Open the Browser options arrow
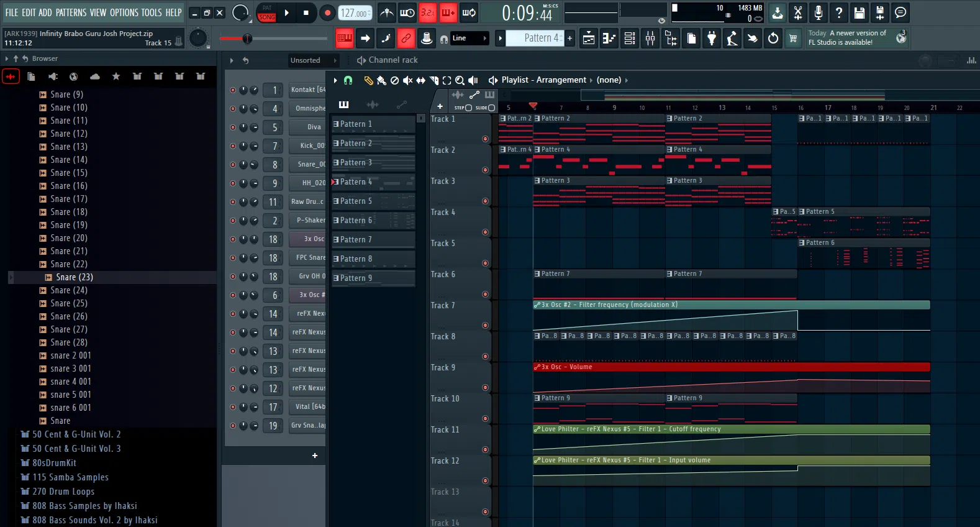This screenshot has width=980, height=527. click(x=7, y=58)
